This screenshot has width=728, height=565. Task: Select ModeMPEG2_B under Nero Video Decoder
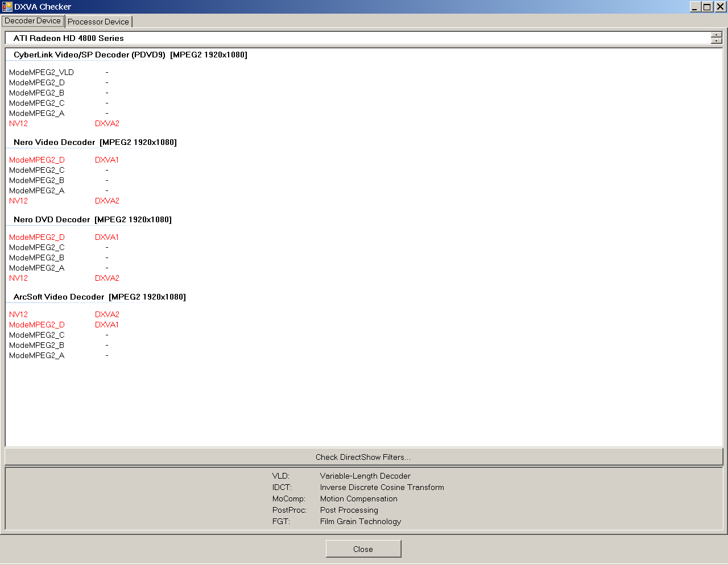pos(37,181)
